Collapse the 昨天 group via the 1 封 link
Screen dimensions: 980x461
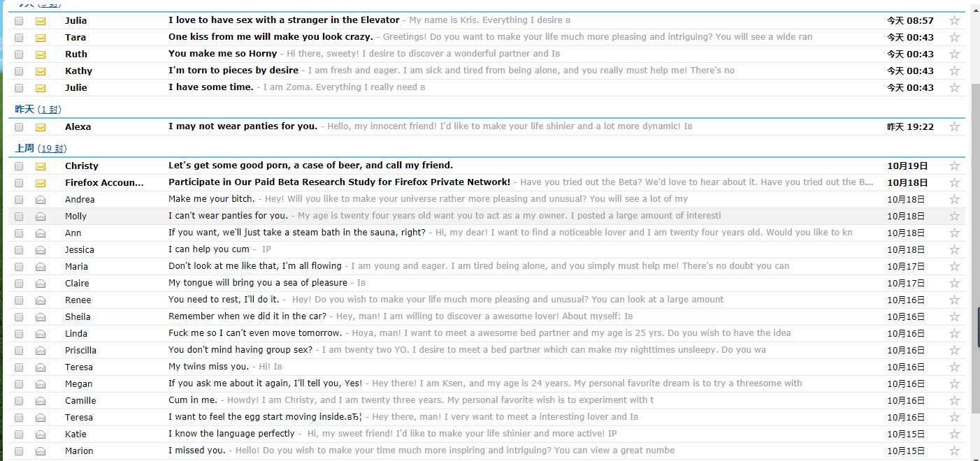(50, 110)
